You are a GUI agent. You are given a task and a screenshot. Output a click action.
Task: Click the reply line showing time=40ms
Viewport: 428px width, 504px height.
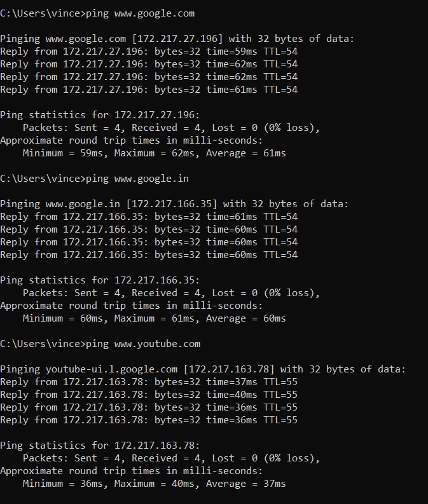[x=149, y=395]
